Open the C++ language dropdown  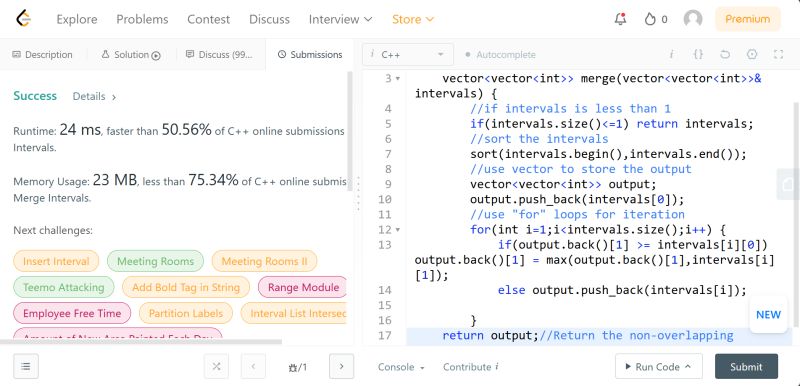[408, 55]
